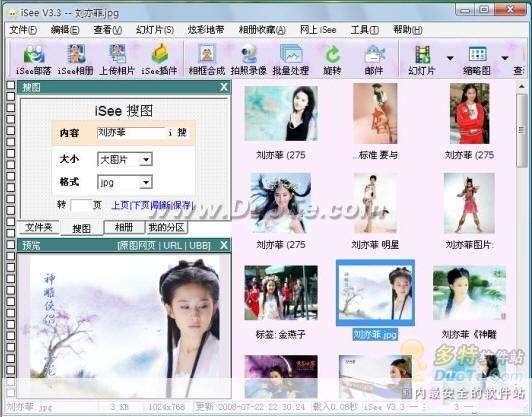Image resolution: width=532 pixels, height=417 pixels.
Task: Open the 格式 jpg format dropdown
Action: click(x=125, y=183)
